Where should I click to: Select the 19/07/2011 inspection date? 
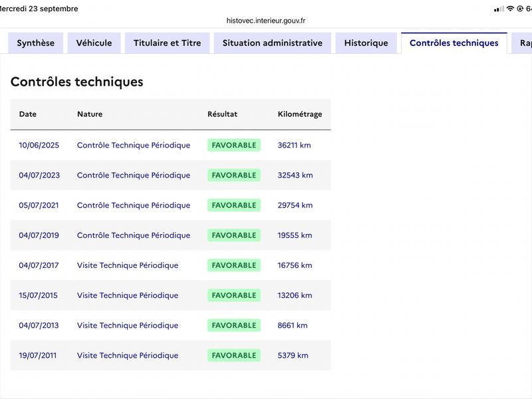pos(38,355)
